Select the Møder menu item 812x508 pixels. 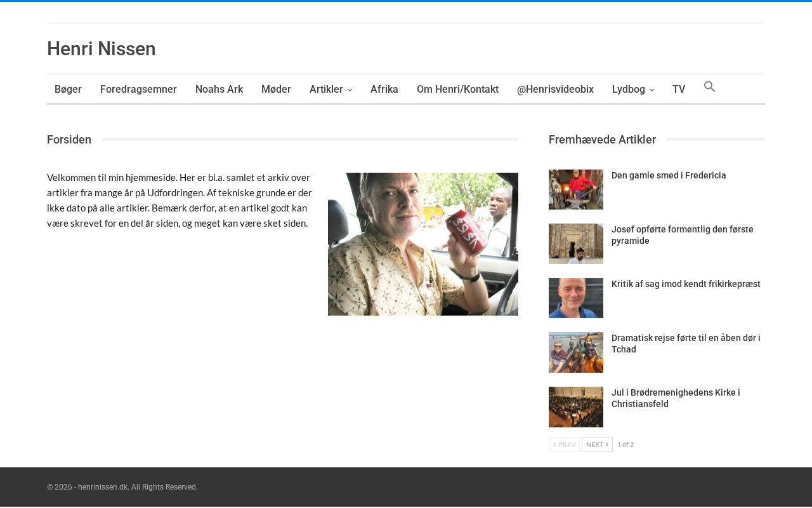point(276,90)
